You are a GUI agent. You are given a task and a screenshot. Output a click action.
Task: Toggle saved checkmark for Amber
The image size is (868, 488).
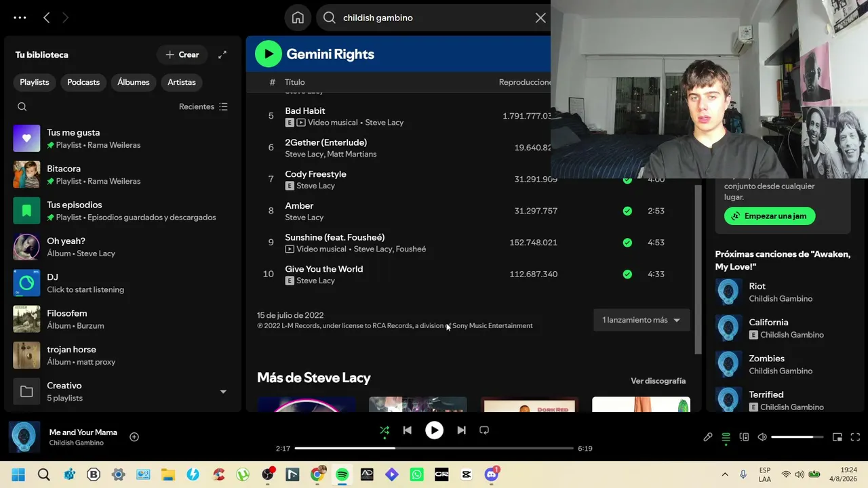627,211
